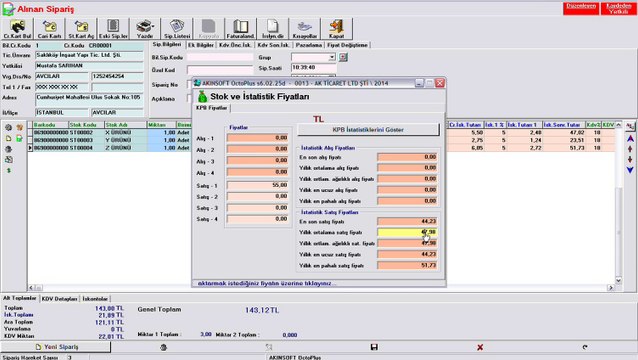Image resolution: width=638 pixels, height=360 pixels.
Task: Pick Yıllık en pahalı satış fiyatı 51,73
Action: 407,266
